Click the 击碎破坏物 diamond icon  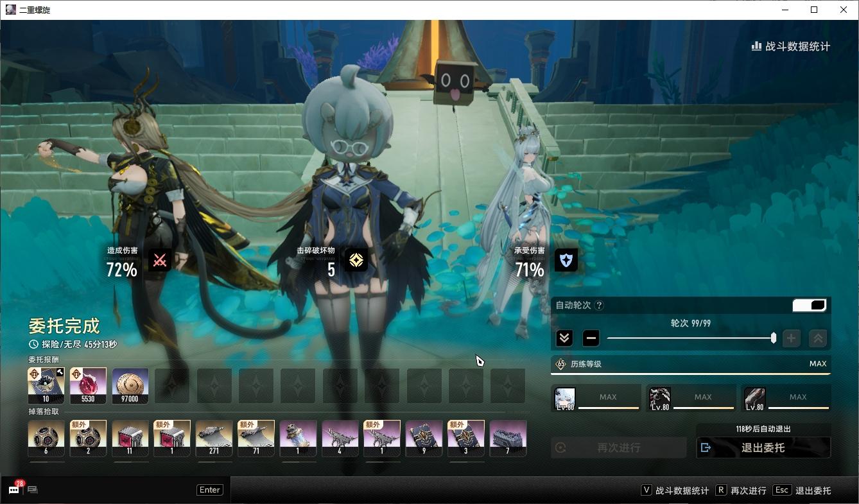click(x=356, y=260)
